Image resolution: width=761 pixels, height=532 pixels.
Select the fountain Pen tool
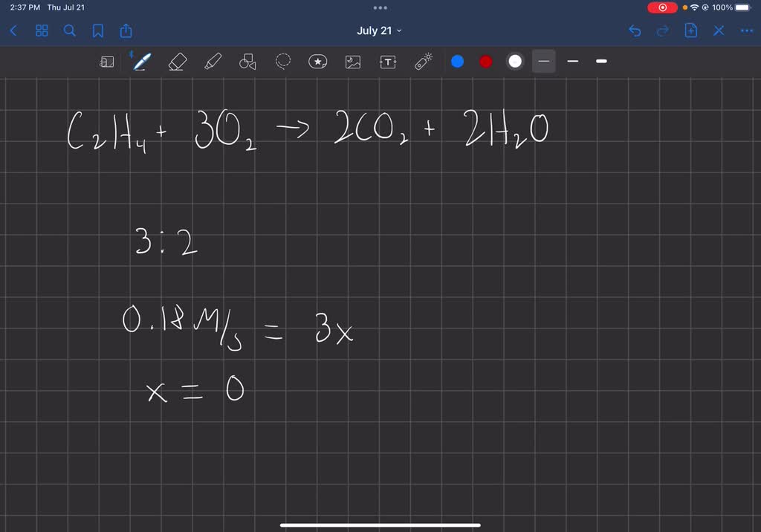(141, 62)
